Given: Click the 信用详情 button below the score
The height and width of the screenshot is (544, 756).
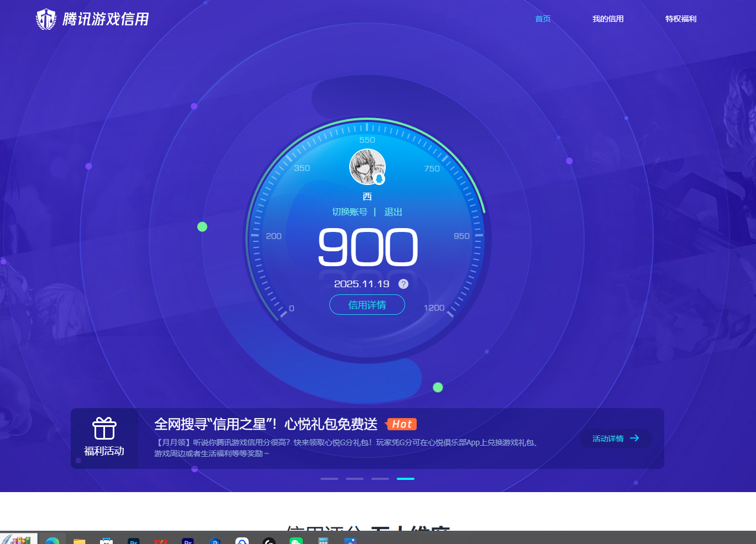Looking at the screenshot, I should click(367, 304).
